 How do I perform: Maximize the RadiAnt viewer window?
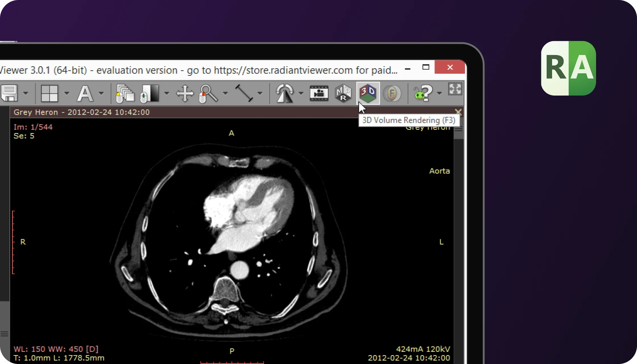click(x=426, y=67)
